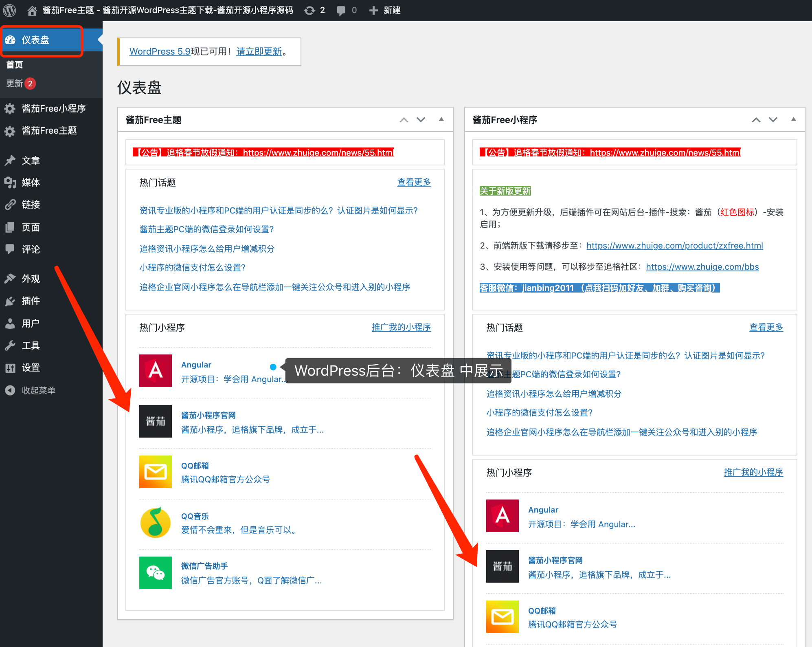812x647 pixels.
Task: Click the QQ邮箱 envelope icon in left panel
Action: (156, 472)
